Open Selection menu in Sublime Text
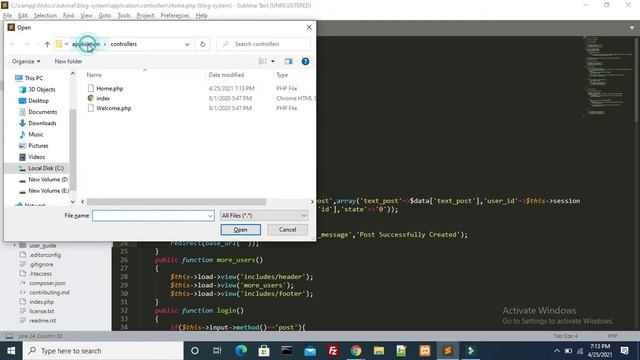This screenshot has width=640, height=360. (45, 16)
